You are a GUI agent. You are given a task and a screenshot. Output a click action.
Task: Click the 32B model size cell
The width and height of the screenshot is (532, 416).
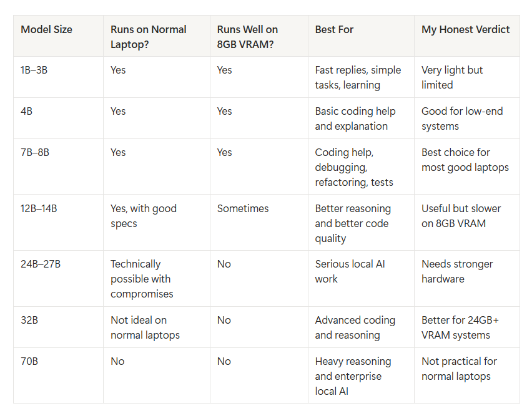point(29,320)
